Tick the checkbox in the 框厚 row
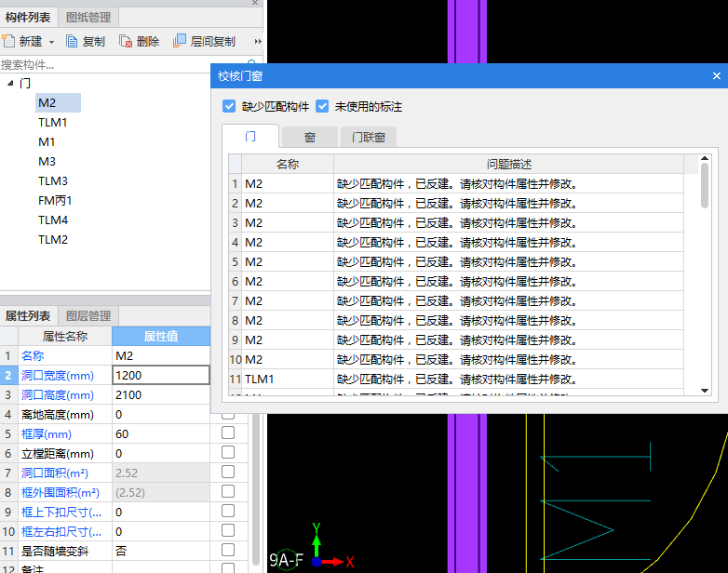The image size is (728, 573). coord(228,434)
